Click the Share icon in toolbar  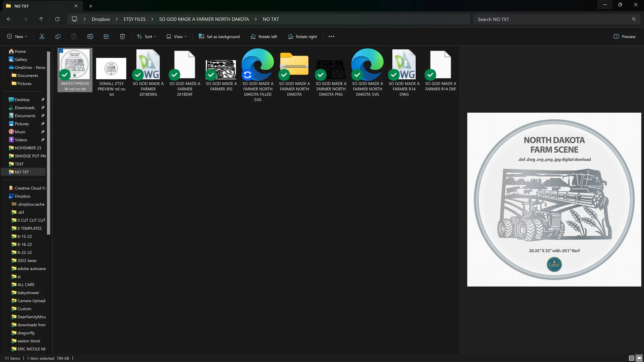tap(106, 37)
